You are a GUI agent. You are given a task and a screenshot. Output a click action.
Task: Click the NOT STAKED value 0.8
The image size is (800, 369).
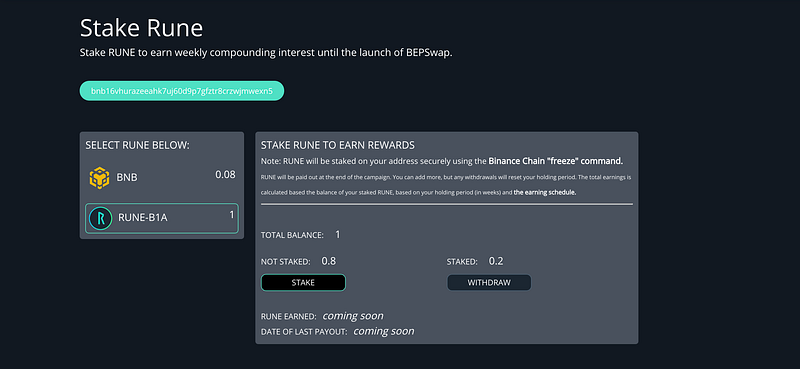329,261
